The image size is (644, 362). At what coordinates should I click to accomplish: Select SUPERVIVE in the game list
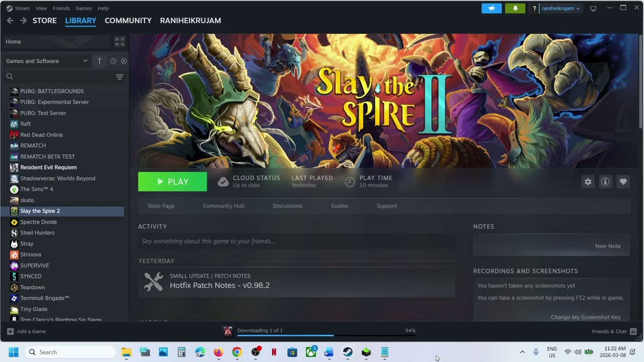35,265
